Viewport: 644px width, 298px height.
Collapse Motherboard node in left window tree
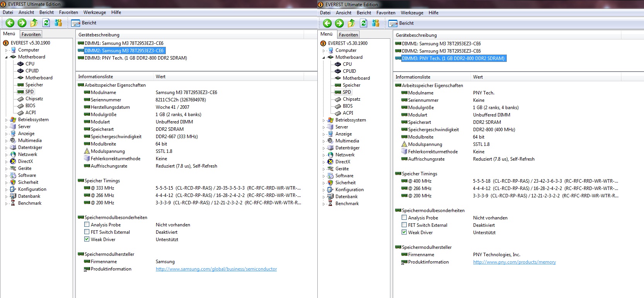pos(6,57)
